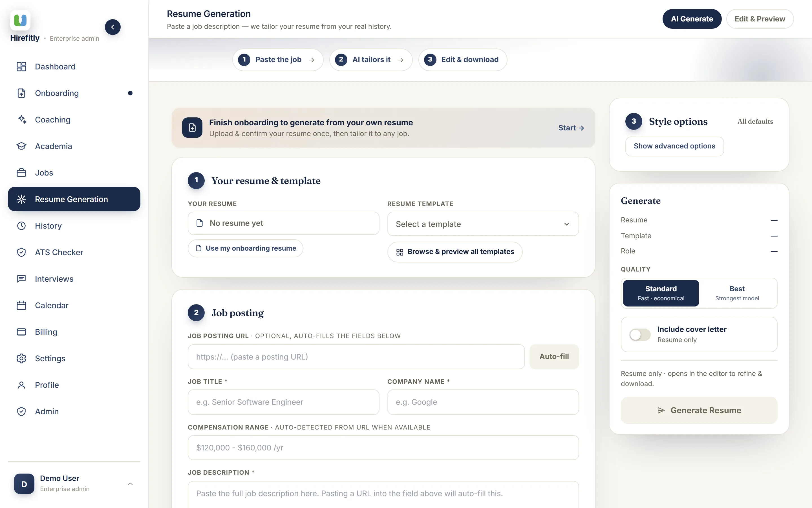Click the Academia graduation cap icon
812x508 pixels.
tap(21, 146)
